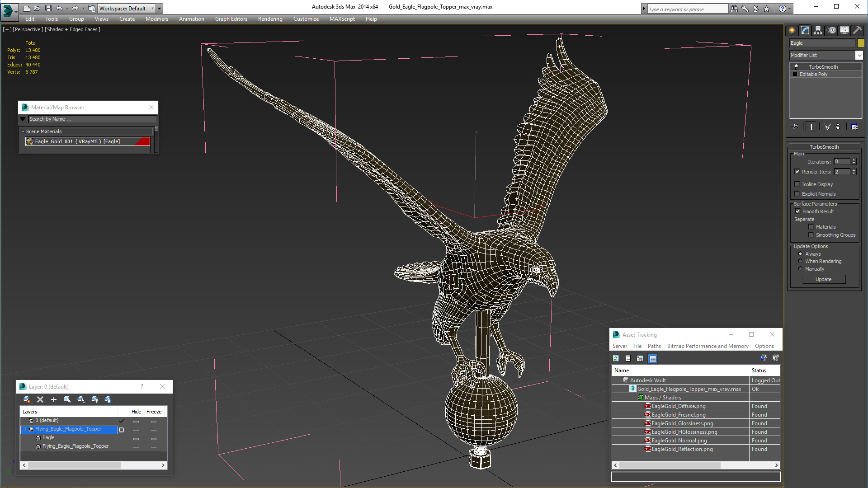This screenshot has width=868, height=488.
Task: Expand the Editable Poly stack entry
Action: 795,74
